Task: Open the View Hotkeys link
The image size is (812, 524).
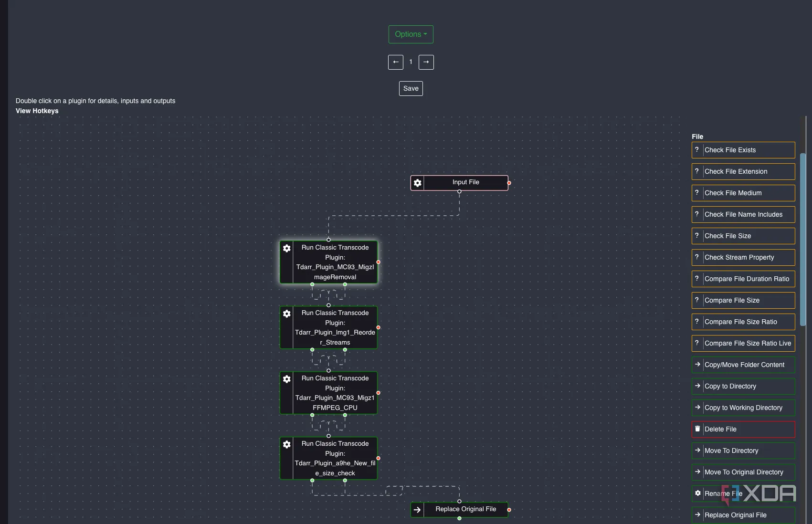Action: [37, 111]
